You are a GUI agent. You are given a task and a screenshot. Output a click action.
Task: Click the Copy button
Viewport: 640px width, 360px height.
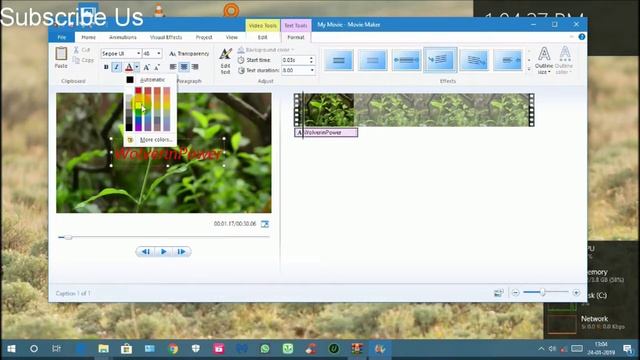click(83, 60)
